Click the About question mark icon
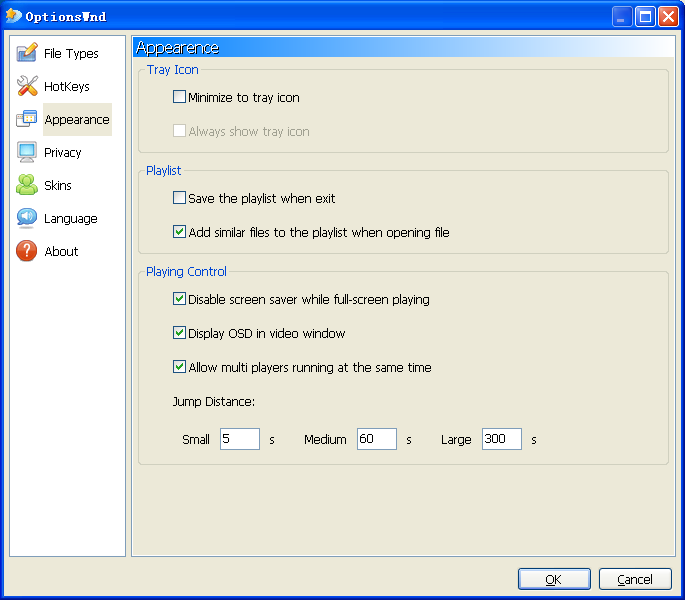685x600 pixels. [x=27, y=251]
